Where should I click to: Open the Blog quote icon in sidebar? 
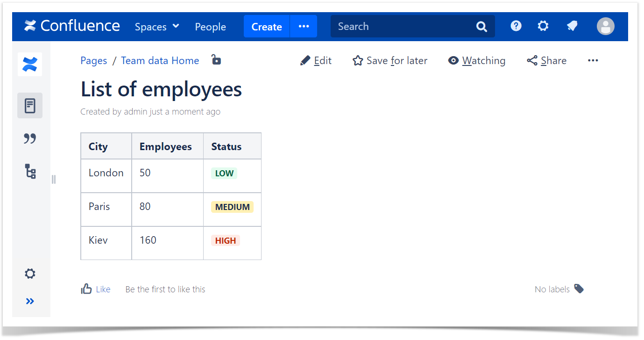point(30,138)
